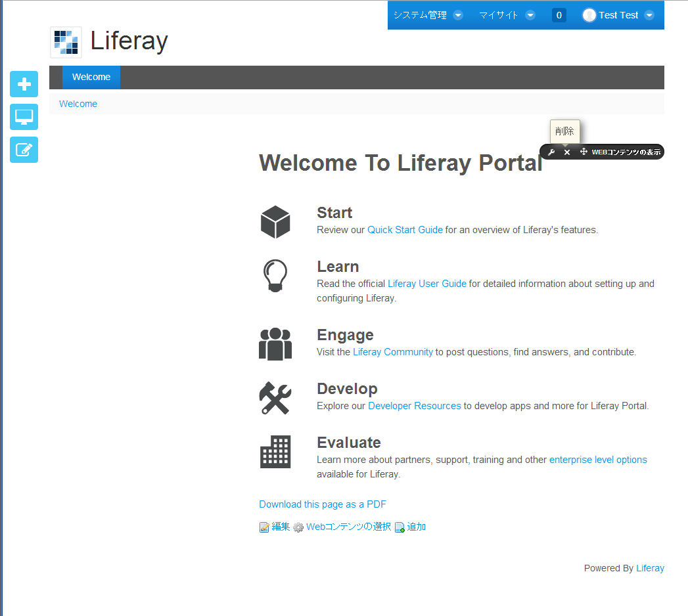The height and width of the screenshot is (616, 688).
Task: Open the Developer Resources link
Action: tap(415, 406)
